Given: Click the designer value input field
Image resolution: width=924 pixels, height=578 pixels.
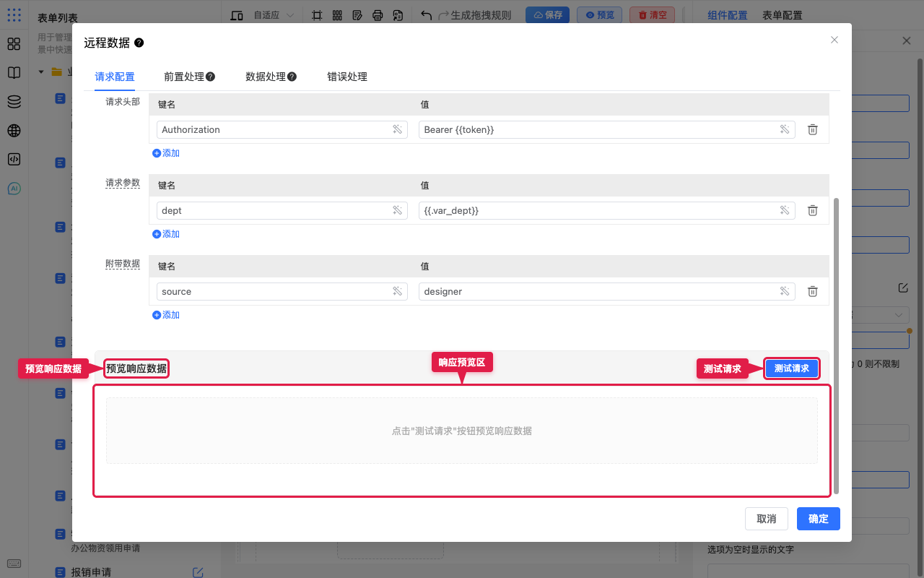Looking at the screenshot, I should [606, 291].
